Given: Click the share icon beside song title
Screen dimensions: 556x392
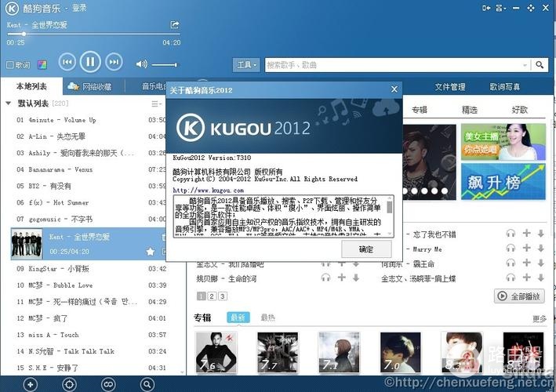Looking at the screenshot, I should pos(174,25).
